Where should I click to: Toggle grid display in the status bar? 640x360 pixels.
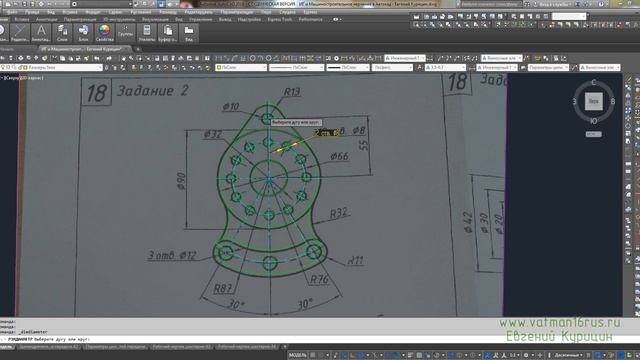pos(313,356)
